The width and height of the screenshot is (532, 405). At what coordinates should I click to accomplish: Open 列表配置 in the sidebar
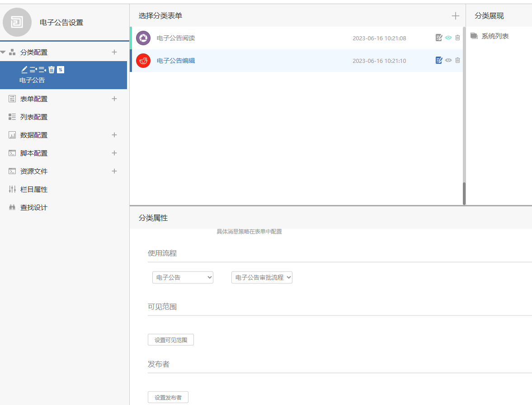(34, 117)
